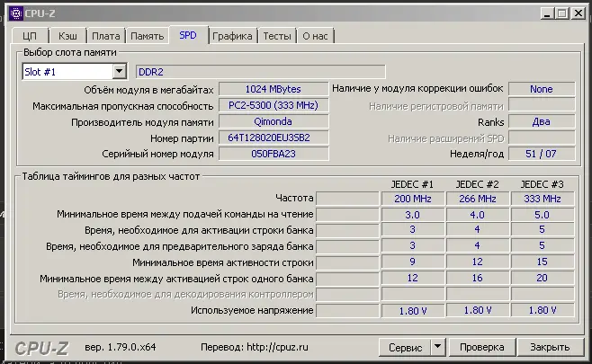Click the JEDEC #3 1.80 V voltage
The image size is (592, 364).
coord(543,310)
